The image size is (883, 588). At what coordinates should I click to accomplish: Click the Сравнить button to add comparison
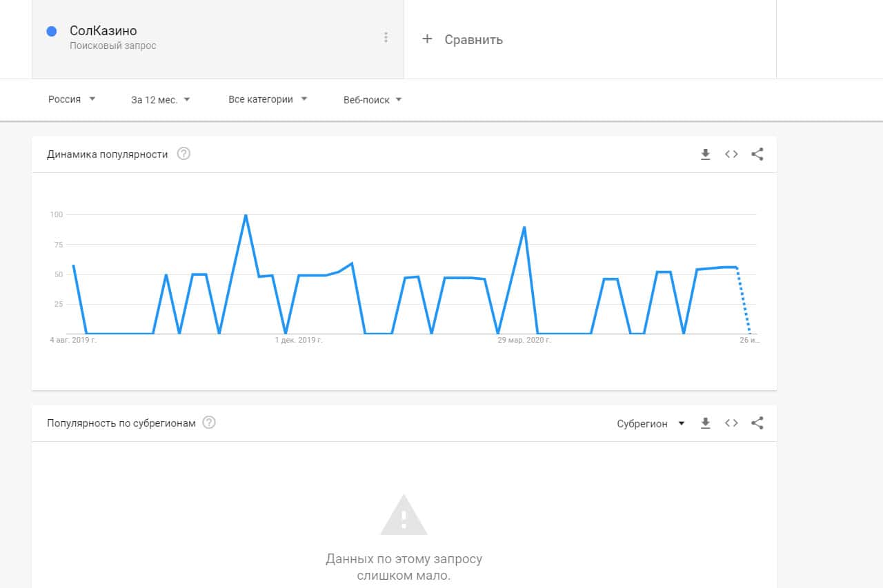(473, 40)
